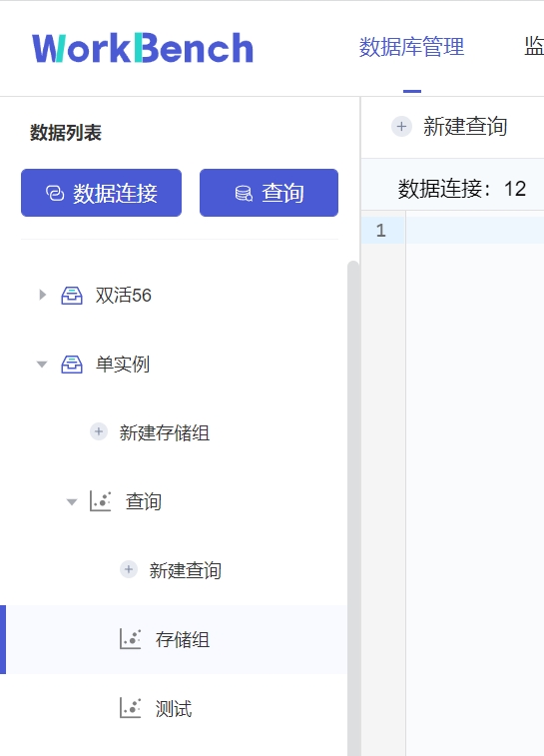Image resolution: width=544 pixels, height=756 pixels.
Task: Click the plus icon in 新建查询 tab bar
Action: 401,127
